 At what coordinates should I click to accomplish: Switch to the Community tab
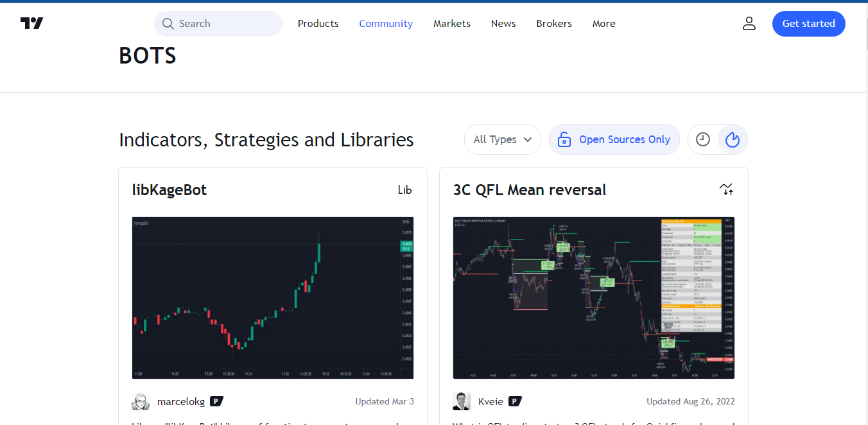(386, 23)
